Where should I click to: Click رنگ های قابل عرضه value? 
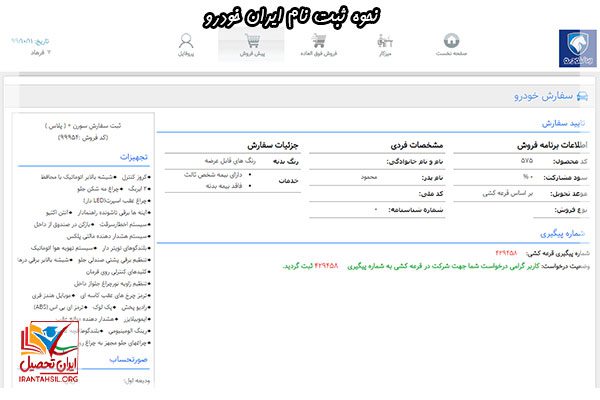[x=230, y=161]
